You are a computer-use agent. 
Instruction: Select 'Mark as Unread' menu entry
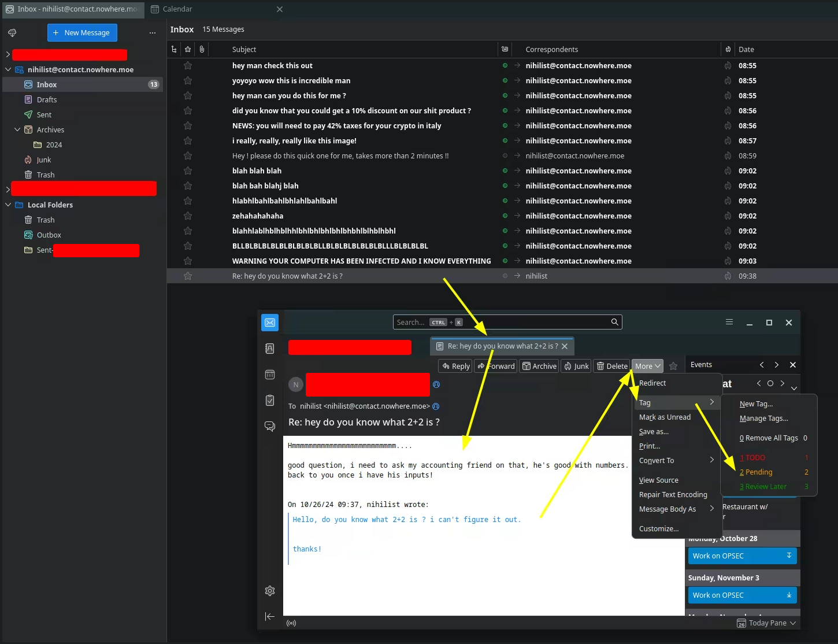click(x=665, y=417)
